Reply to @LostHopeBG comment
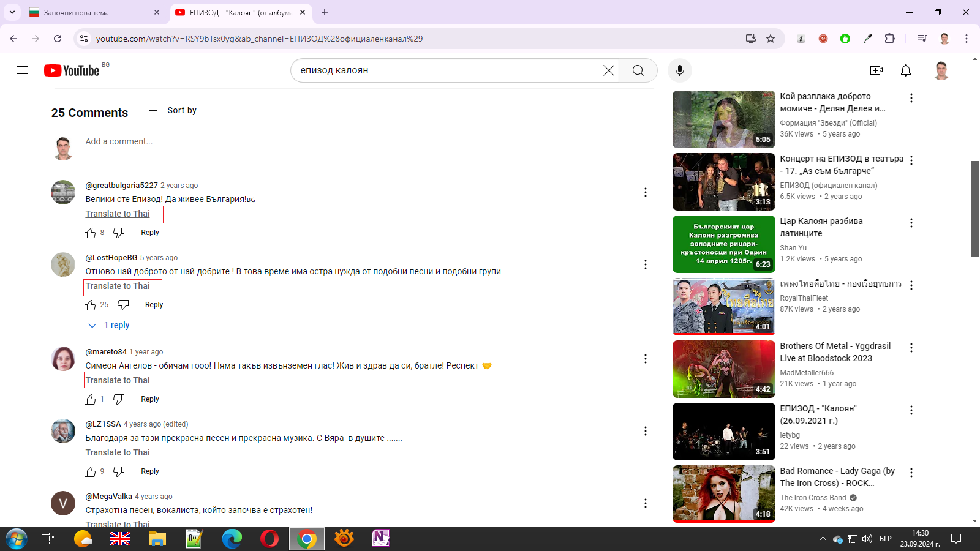Image resolution: width=980 pixels, height=551 pixels. coord(154,305)
